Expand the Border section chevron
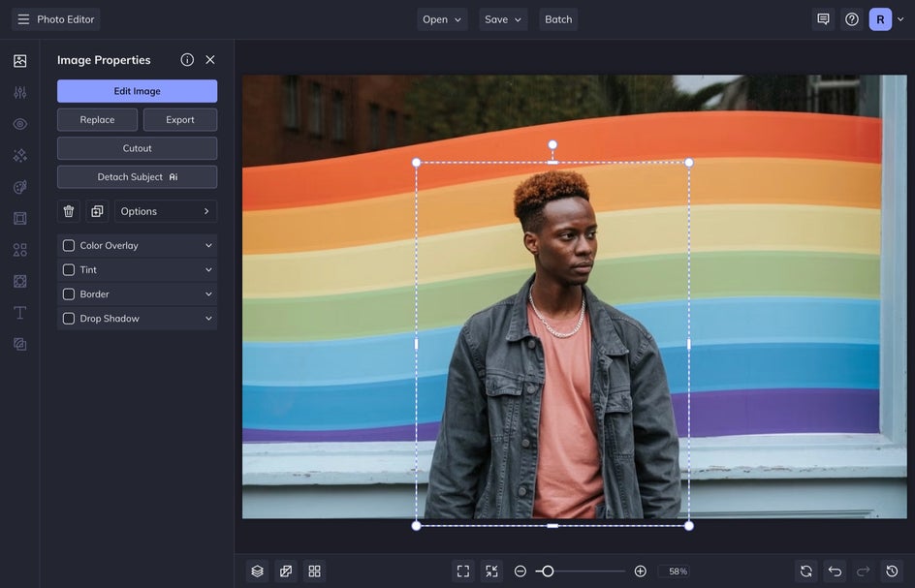 [208, 294]
